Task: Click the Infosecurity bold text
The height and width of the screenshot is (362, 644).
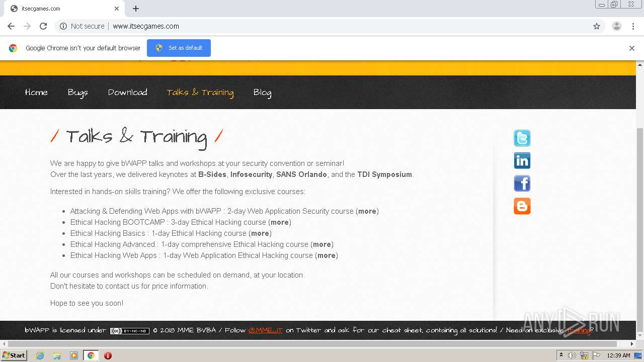Action: coord(252,174)
